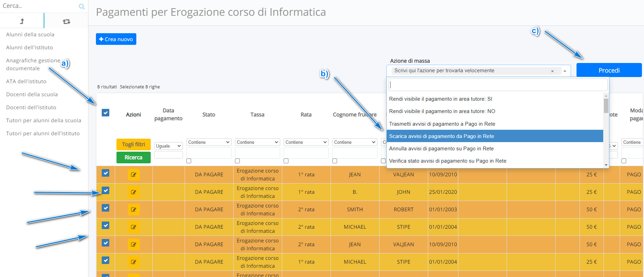Image resolution: width=644 pixels, height=277 pixels.
Task: Click the SMITH surname cell
Action: click(355, 210)
